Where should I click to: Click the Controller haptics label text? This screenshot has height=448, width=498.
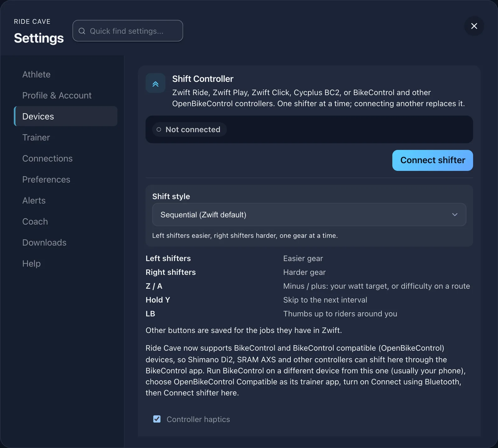point(198,419)
